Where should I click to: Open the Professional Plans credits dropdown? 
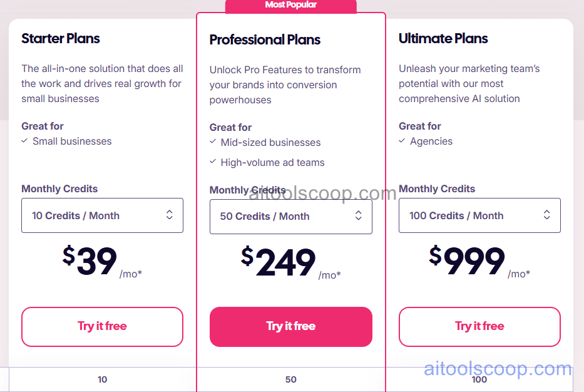[290, 216]
